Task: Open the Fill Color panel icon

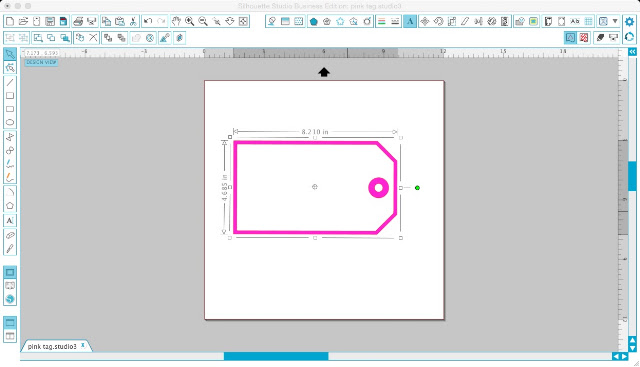Action: [313, 21]
